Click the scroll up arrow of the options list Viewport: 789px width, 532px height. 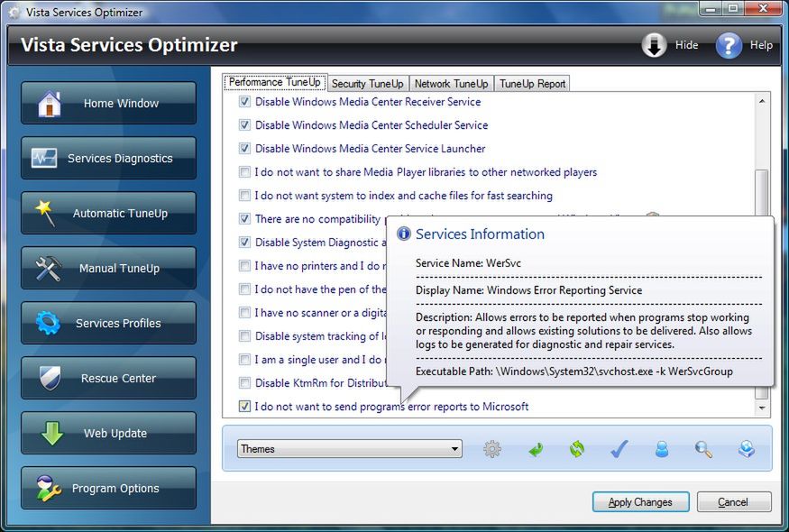762,101
